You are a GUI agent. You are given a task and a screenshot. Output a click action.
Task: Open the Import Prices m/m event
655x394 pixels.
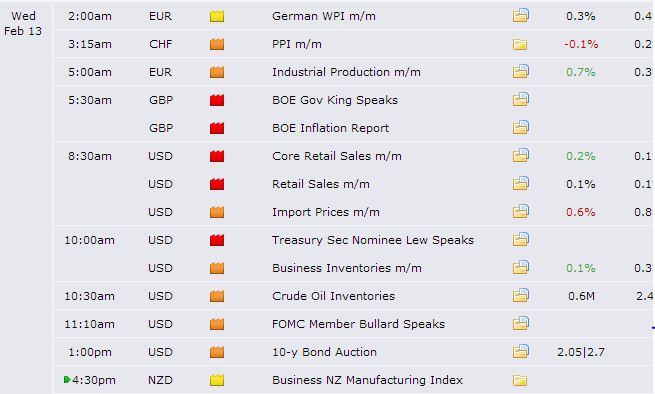pyautogui.click(x=325, y=212)
